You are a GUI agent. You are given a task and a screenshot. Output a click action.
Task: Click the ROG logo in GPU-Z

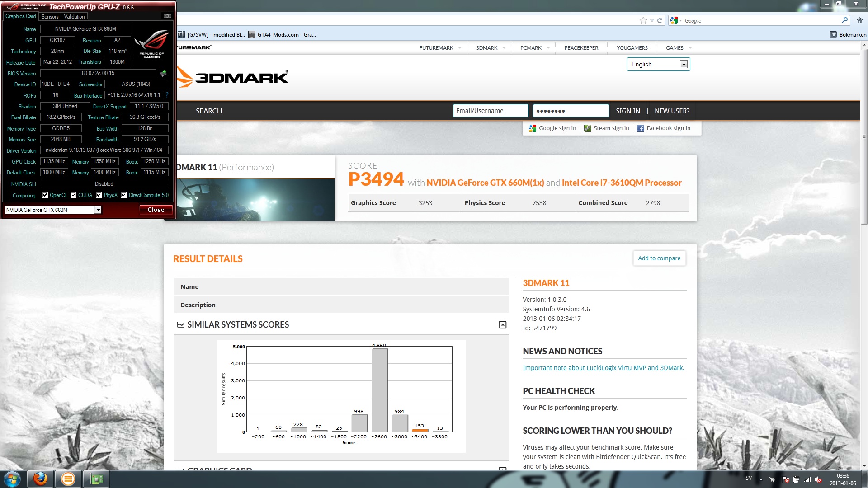(x=151, y=44)
